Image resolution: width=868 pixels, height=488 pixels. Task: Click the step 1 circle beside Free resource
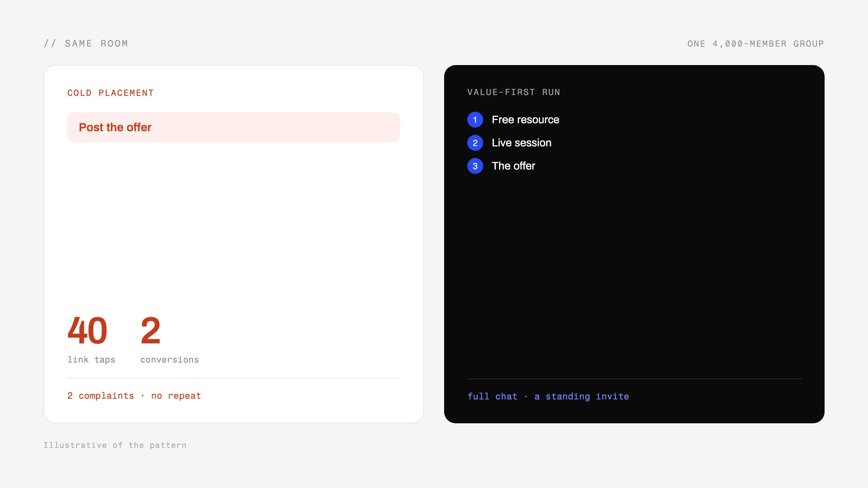[x=475, y=120]
